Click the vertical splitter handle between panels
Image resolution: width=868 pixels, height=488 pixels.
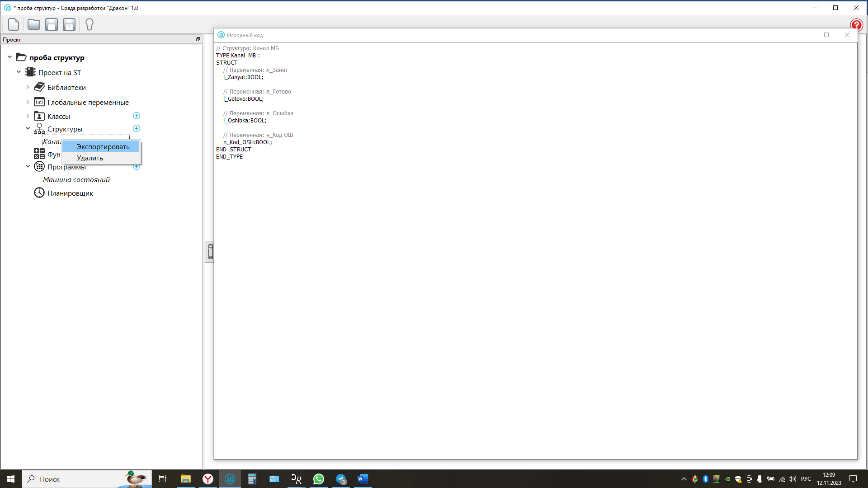click(210, 252)
